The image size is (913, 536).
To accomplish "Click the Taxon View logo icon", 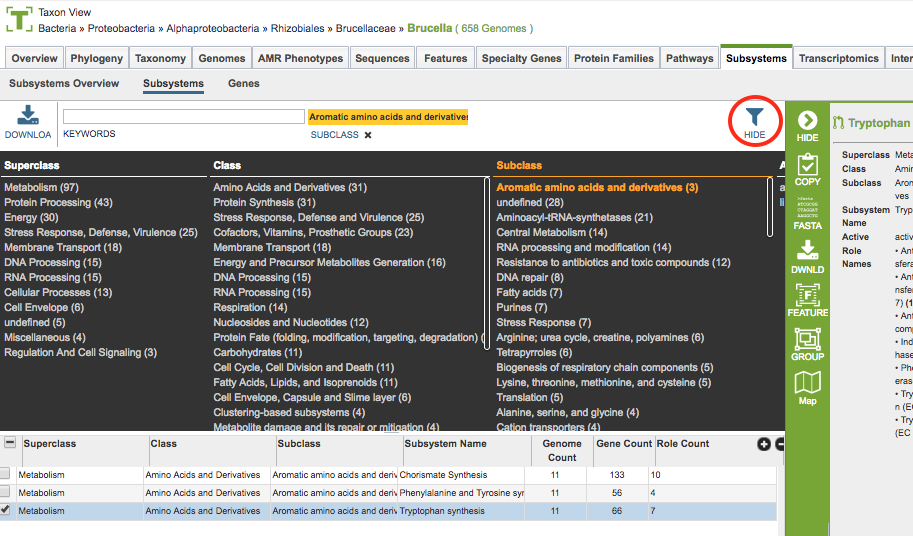I will (x=19, y=19).
